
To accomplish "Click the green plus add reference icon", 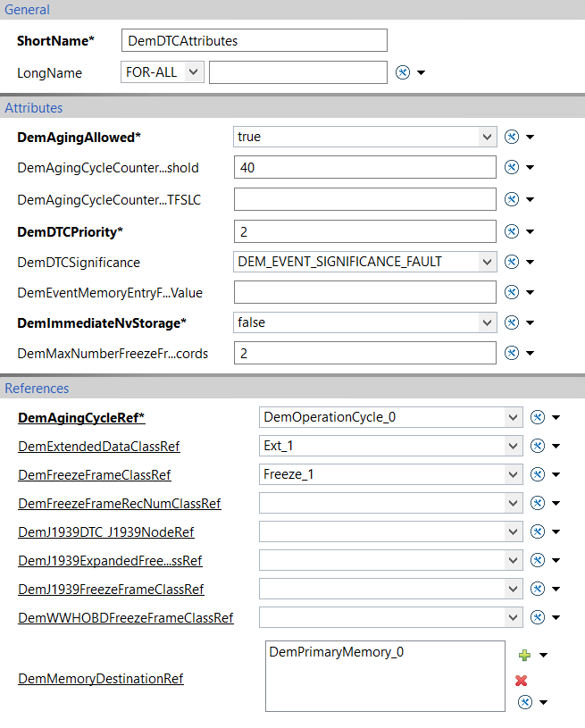I will point(524,655).
